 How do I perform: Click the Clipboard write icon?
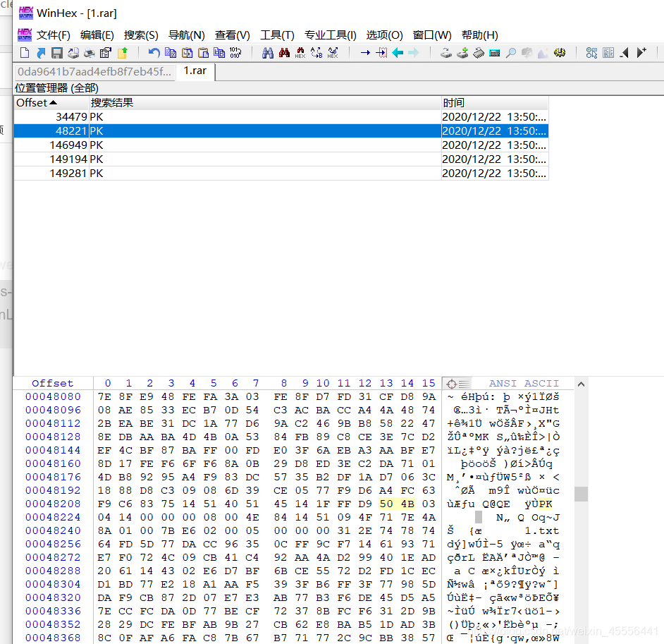point(187,53)
